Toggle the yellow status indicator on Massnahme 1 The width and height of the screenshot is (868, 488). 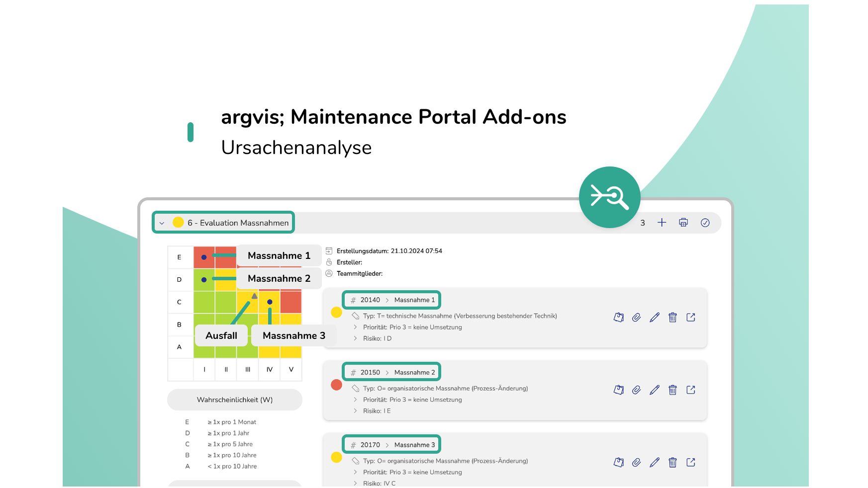point(336,312)
